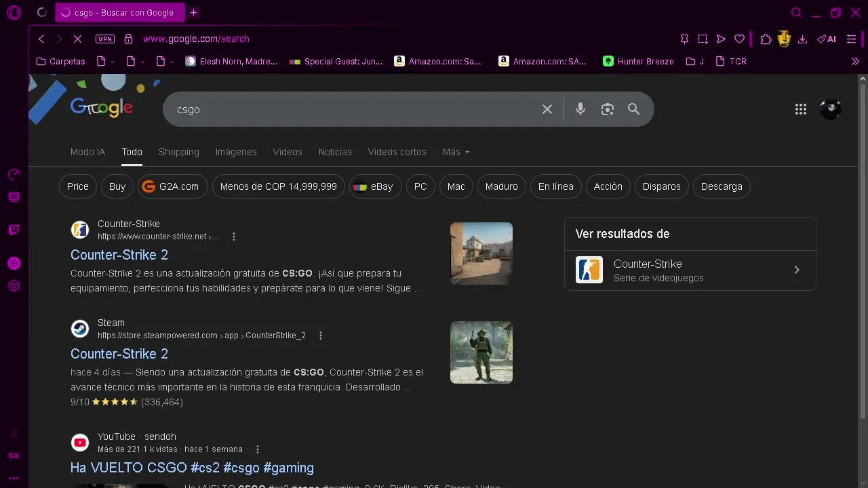Open the Google account avatar

[831, 109]
